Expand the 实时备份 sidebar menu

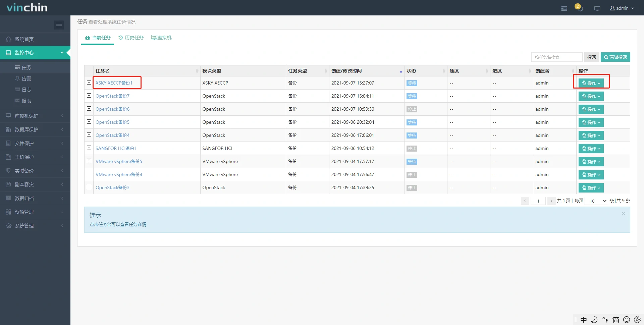tap(35, 171)
